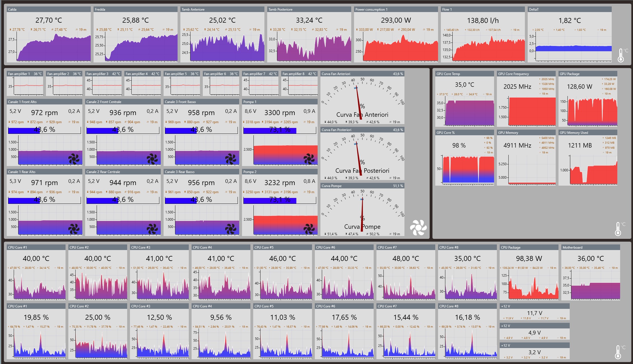Click the fan icon in the Pompa 1 panel
Viewport: 633px width, 364px height.
[309, 159]
